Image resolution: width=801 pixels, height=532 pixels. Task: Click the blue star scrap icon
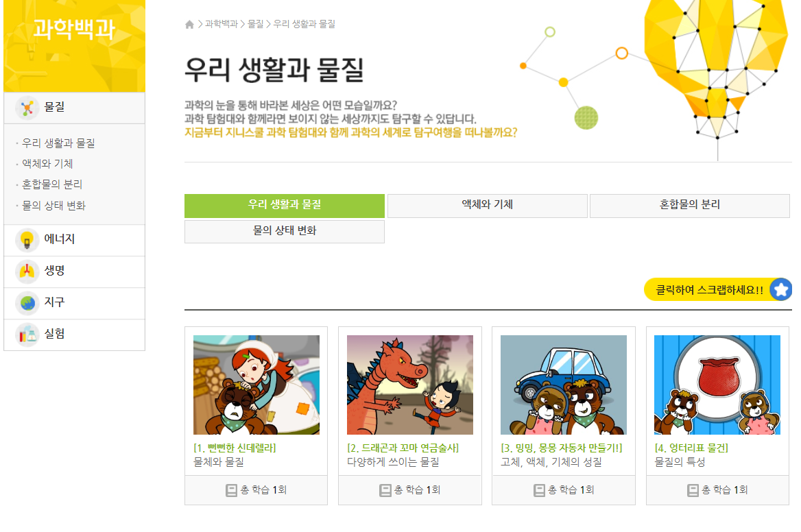pyautogui.click(x=780, y=289)
